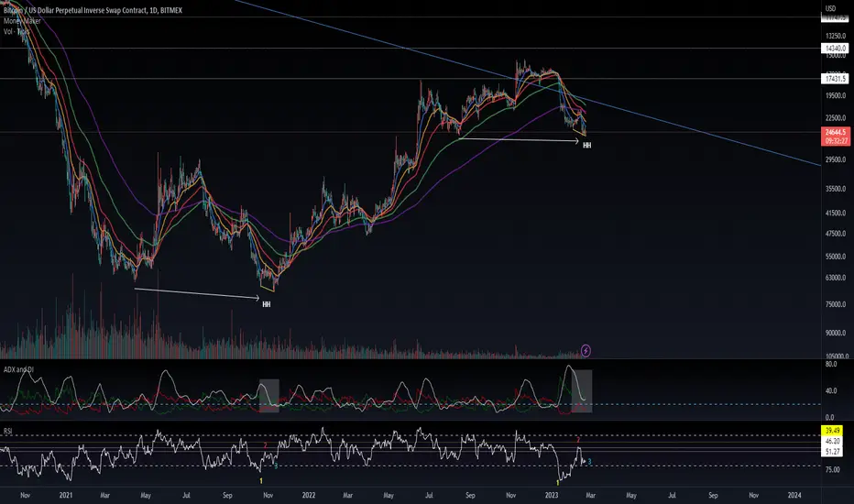Screen dimensions: 854x504
Task: Click the 13250.0 price axis value
Action: pyautogui.click(x=836, y=36)
